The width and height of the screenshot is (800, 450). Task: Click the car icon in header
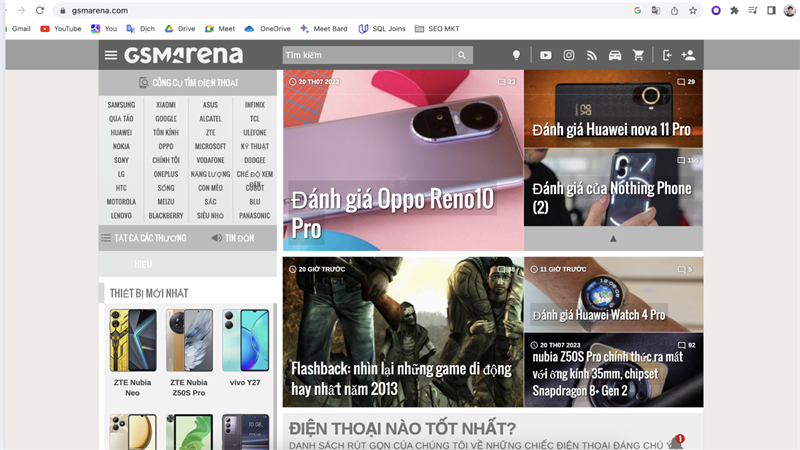(x=615, y=55)
